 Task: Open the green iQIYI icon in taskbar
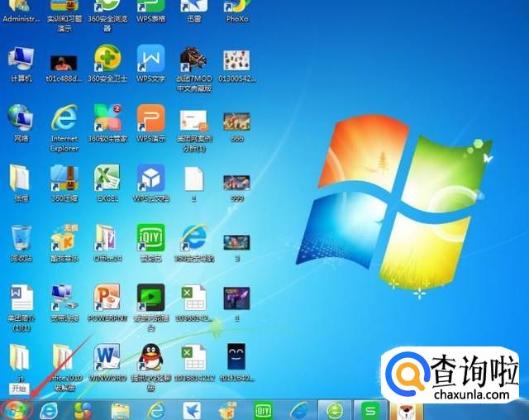(263, 411)
